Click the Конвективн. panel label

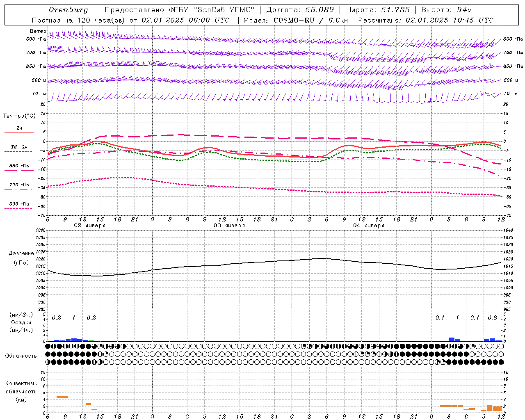[21, 383]
